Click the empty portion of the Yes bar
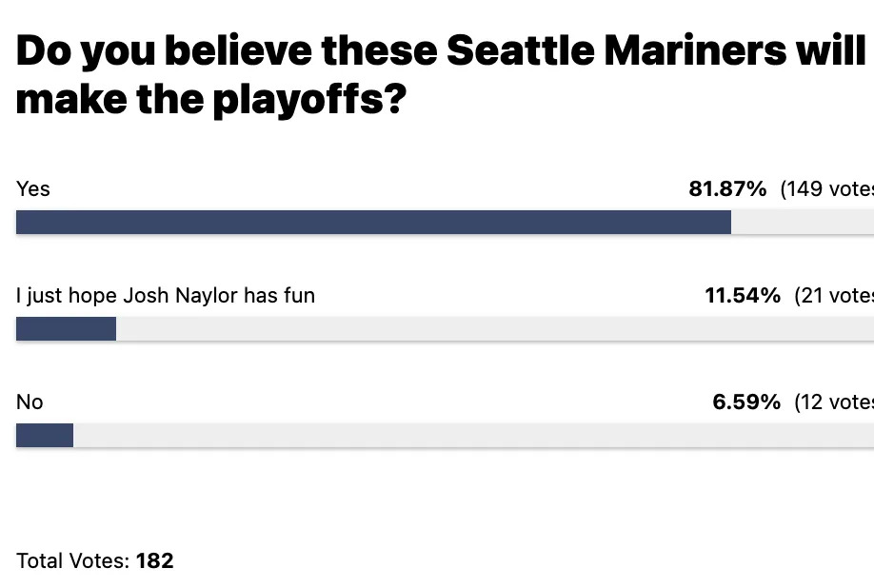This screenshot has width=874, height=588. pos(802,222)
